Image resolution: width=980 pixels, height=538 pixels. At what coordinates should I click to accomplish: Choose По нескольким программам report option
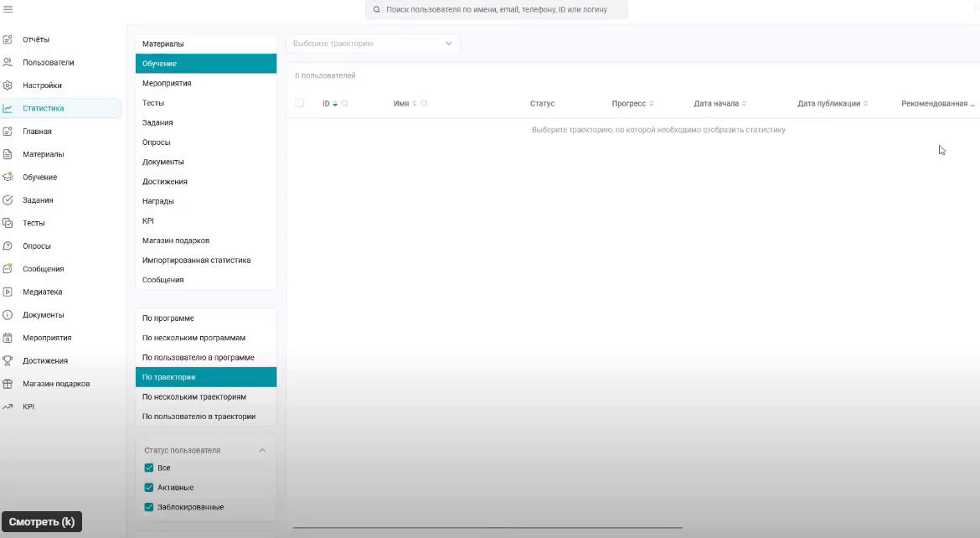coord(205,338)
